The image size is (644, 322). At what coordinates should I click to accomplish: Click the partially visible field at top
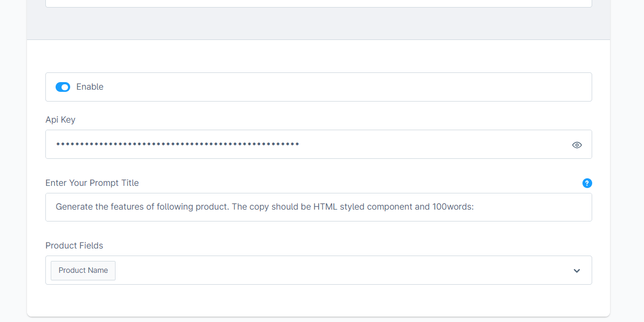(x=318, y=3)
